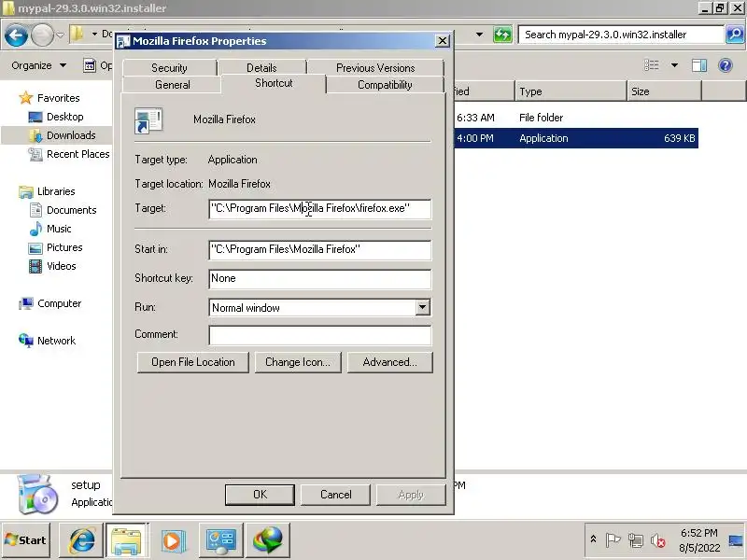747x560 pixels.
Task: Close the Mozilla Firefox Properties dialog
Action: click(443, 41)
